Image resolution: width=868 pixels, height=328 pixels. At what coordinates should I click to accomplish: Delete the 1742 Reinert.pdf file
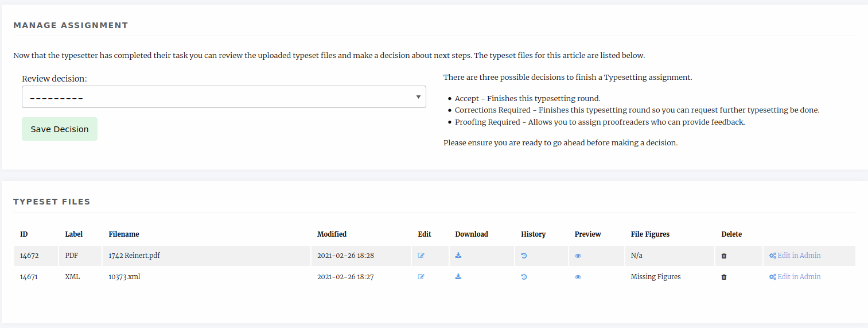pos(723,256)
